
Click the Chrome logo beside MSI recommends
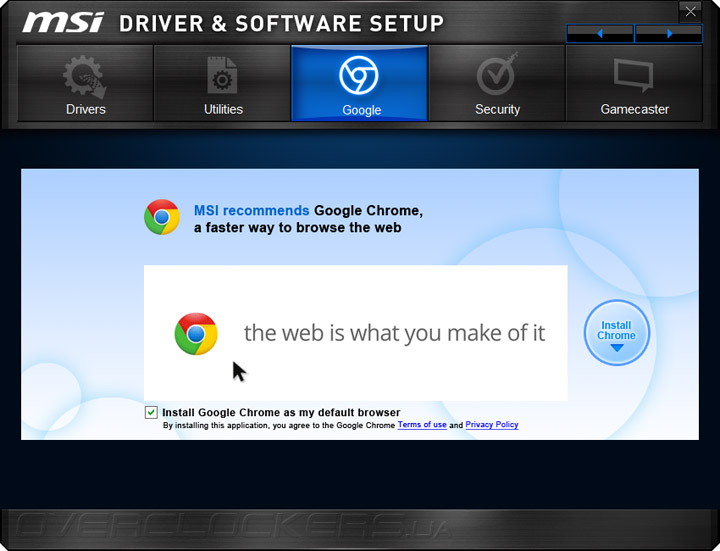point(162,217)
